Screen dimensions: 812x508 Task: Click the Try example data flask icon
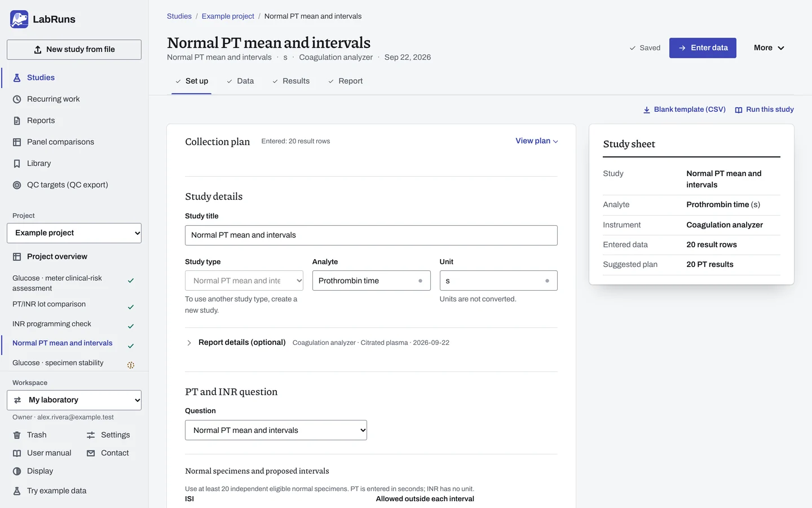click(17, 491)
